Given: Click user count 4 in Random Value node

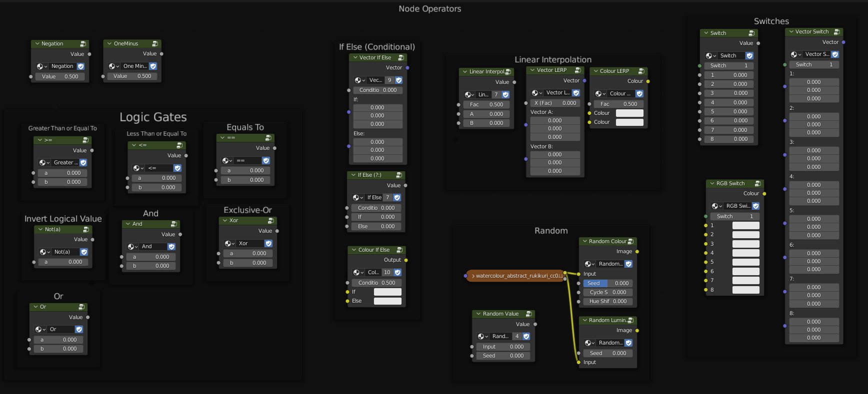Looking at the screenshot, I should point(517,337).
